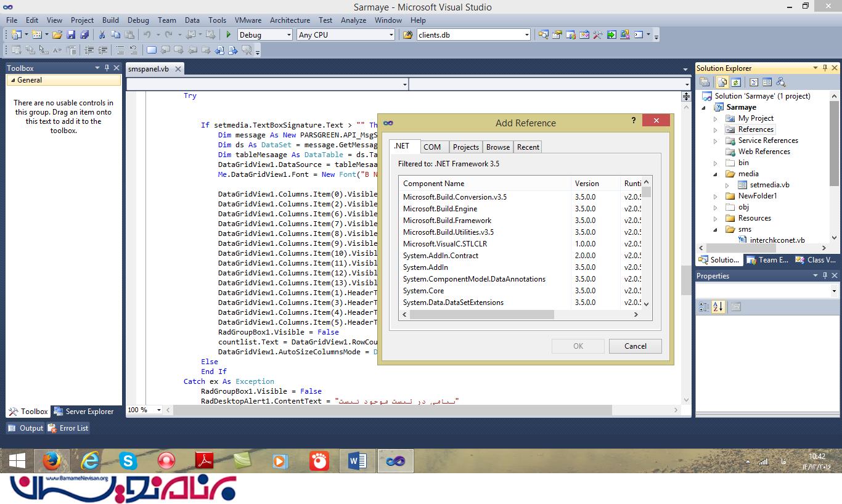Click the Add New Item toolbar icon
842x504 pixels.
[x=37, y=35]
